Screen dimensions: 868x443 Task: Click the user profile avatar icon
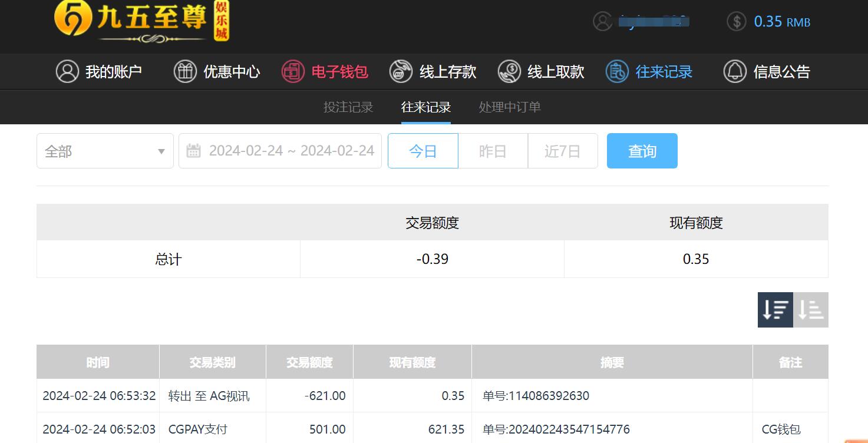click(603, 22)
